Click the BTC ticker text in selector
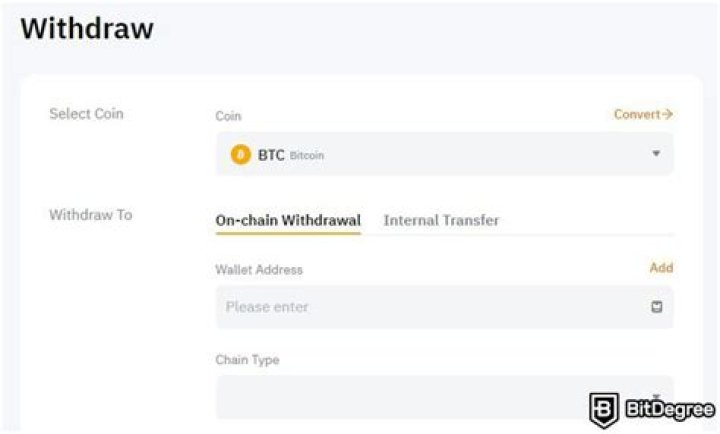This screenshot has width=720, height=434. [271, 155]
